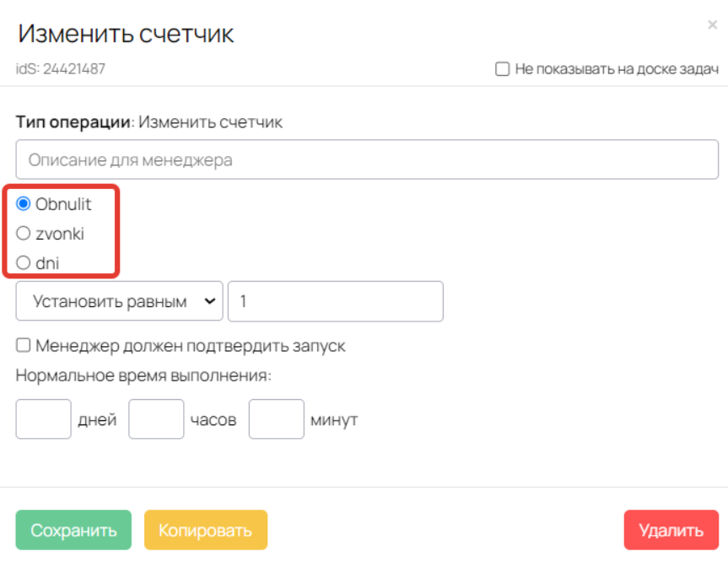Click the red Удалить button

[671, 530]
